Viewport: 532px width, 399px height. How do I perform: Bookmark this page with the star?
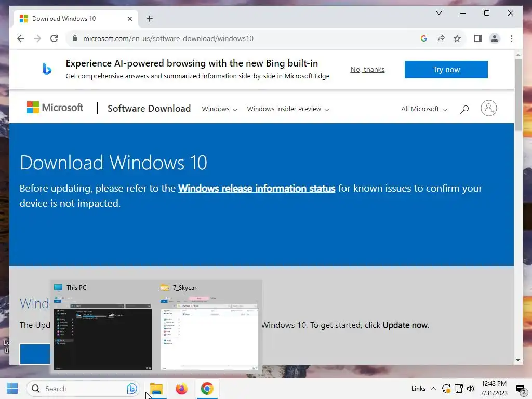point(457,38)
